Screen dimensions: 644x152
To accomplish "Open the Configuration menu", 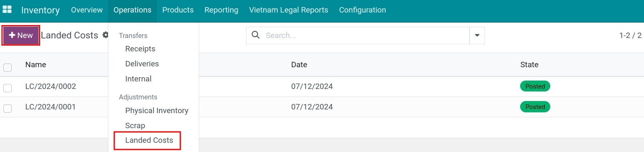I will coord(362,10).
